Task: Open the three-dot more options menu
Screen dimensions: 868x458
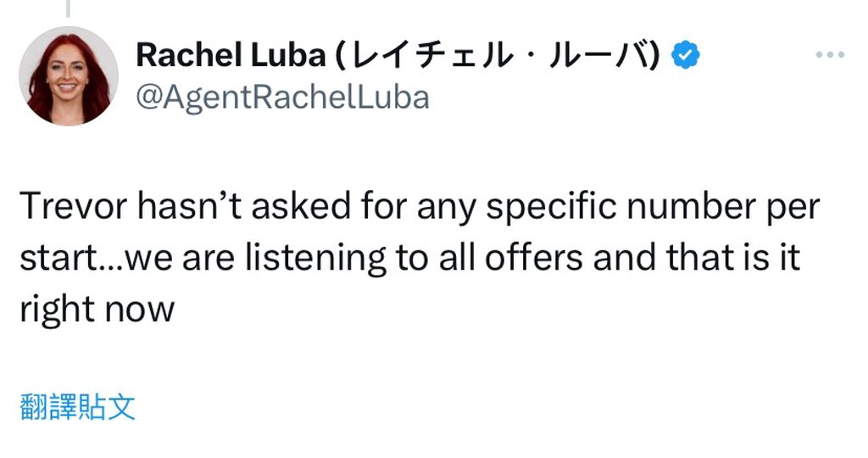Action: (x=830, y=55)
